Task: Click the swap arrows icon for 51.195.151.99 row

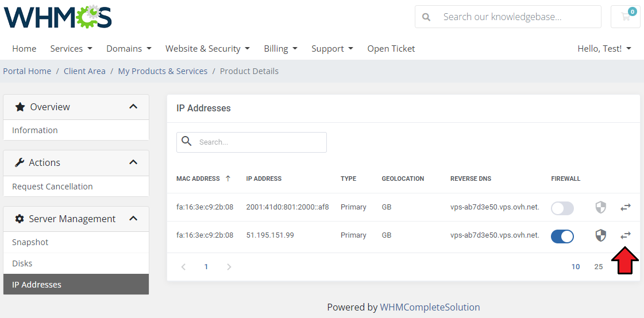Action: pyautogui.click(x=625, y=235)
